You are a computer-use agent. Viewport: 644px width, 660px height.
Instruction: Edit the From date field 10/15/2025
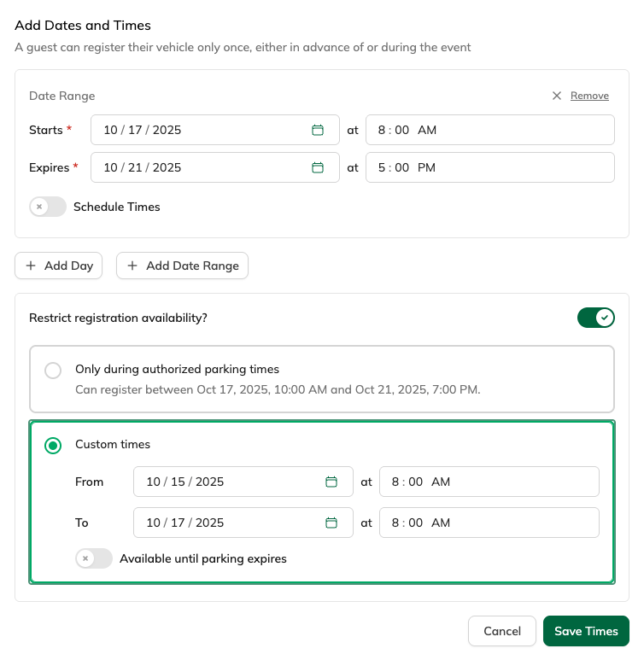pyautogui.click(x=243, y=482)
